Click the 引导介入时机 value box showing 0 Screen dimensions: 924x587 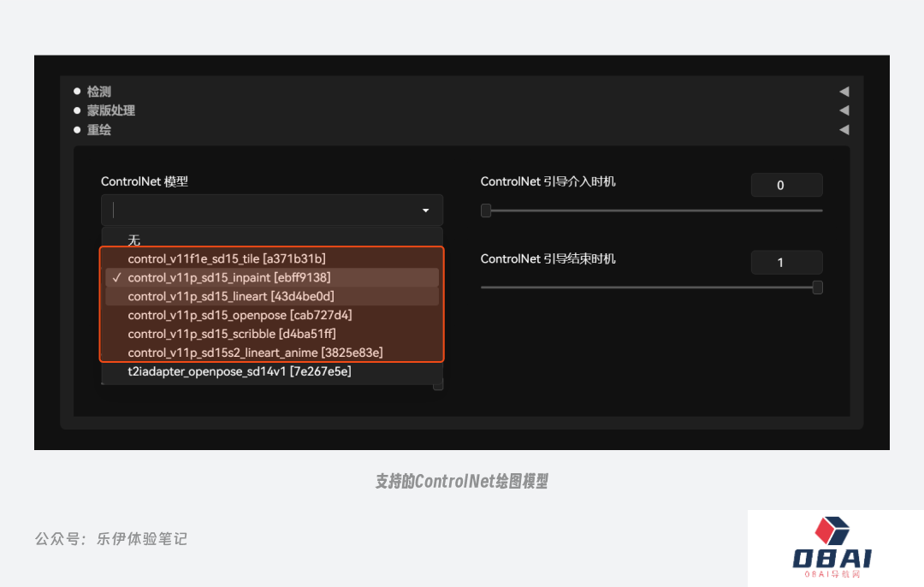click(x=786, y=185)
